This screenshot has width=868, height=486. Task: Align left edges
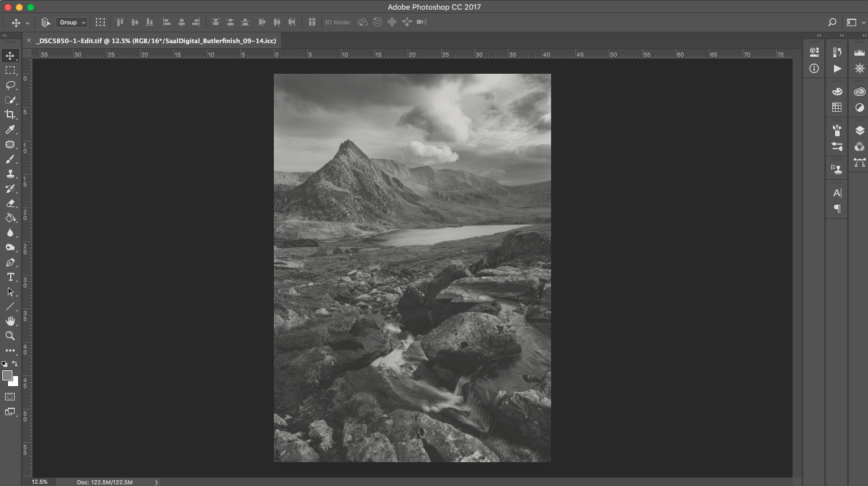point(167,22)
